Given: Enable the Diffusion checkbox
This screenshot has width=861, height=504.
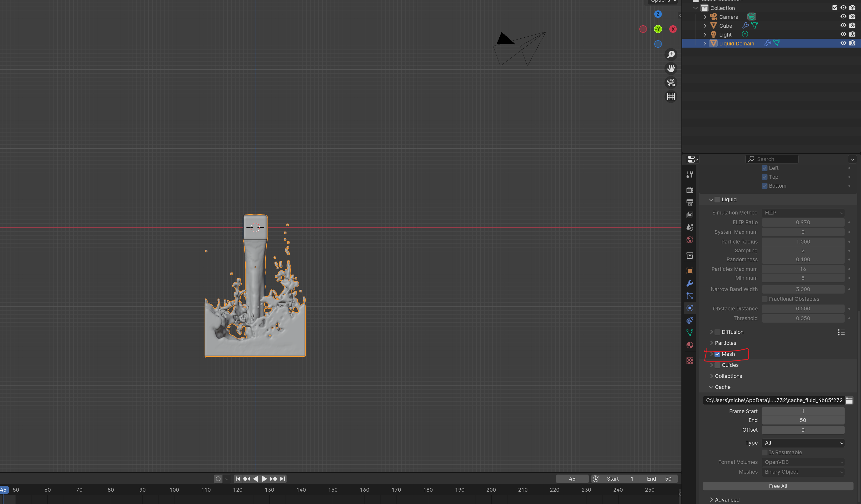Looking at the screenshot, I should point(717,332).
